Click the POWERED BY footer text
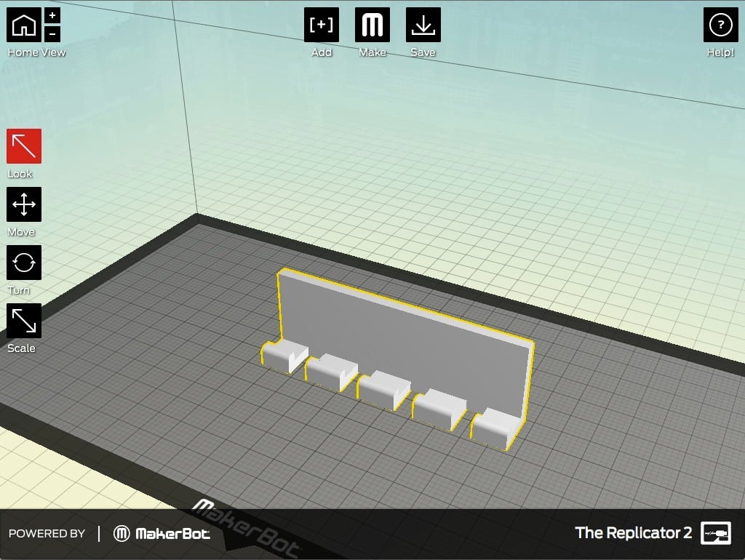Screen dimensions: 745x560 (47, 534)
